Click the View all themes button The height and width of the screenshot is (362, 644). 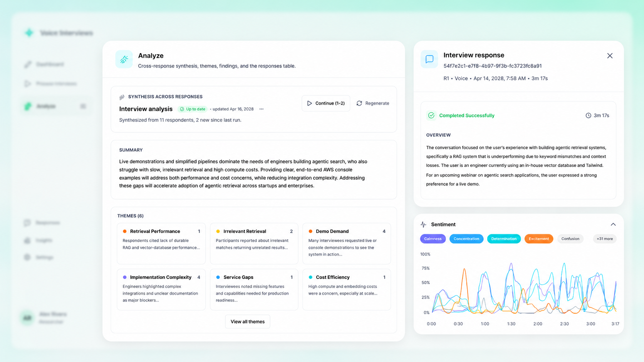[x=248, y=322]
